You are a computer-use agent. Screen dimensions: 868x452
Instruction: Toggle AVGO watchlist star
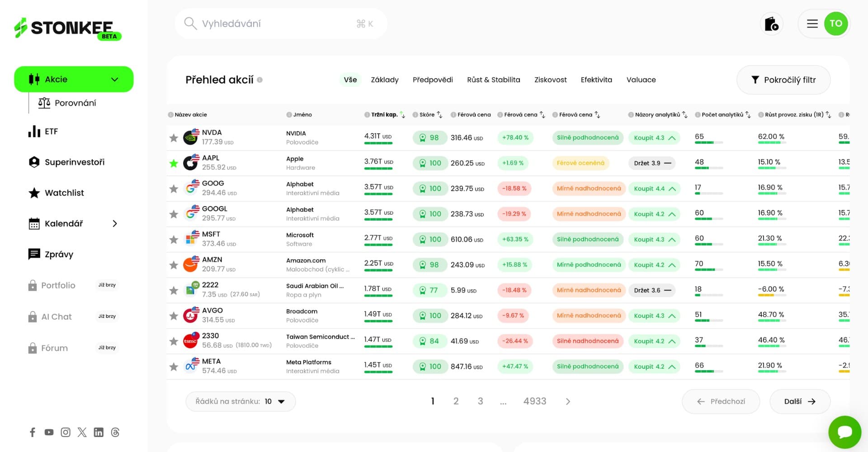click(174, 316)
